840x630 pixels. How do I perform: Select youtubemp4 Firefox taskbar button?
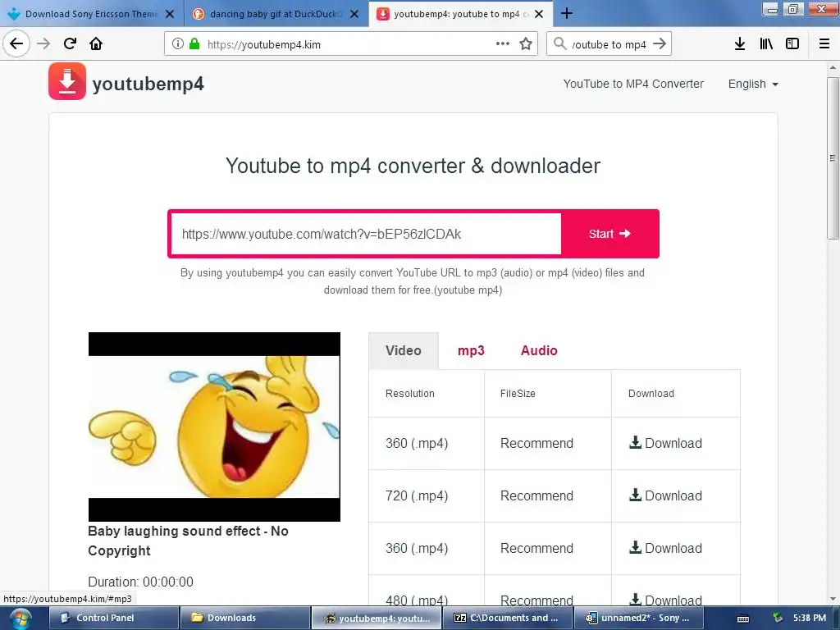[376, 618]
